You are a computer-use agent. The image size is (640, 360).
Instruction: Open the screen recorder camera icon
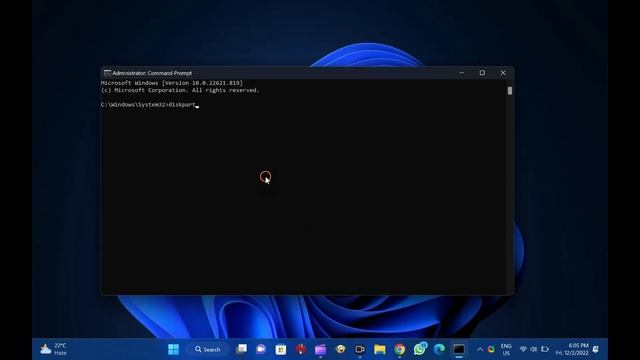(360, 349)
